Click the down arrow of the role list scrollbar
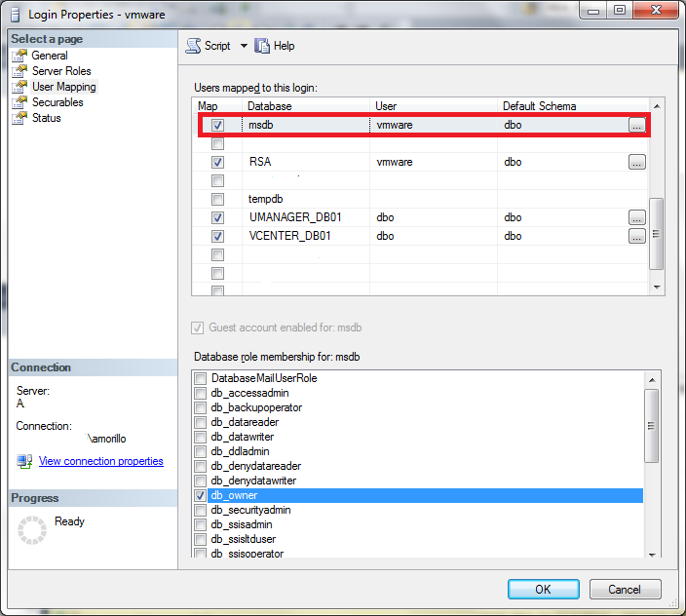 coord(652,555)
